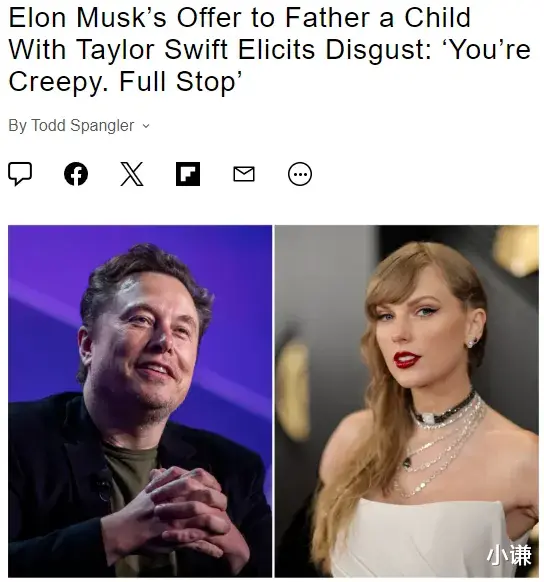Open comments via the speech bubble icon
Screen dimensions: 544x582
click(20, 174)
